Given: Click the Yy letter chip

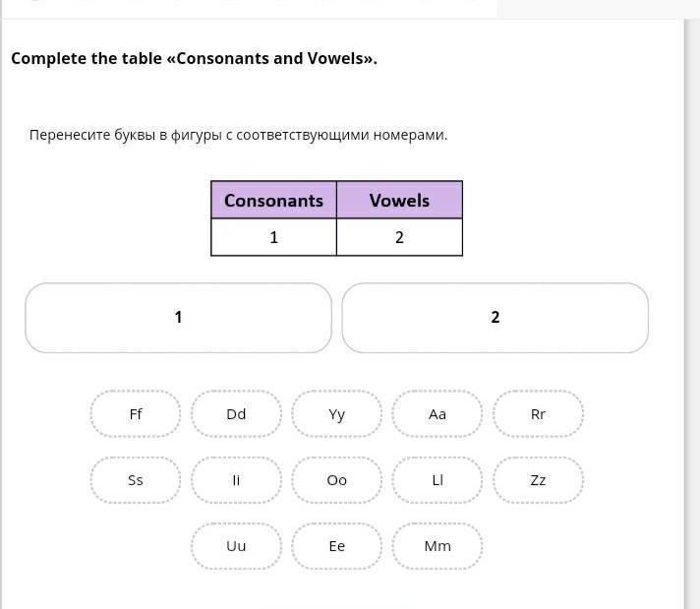Looking at the screenshot, I should click(336, 414).
